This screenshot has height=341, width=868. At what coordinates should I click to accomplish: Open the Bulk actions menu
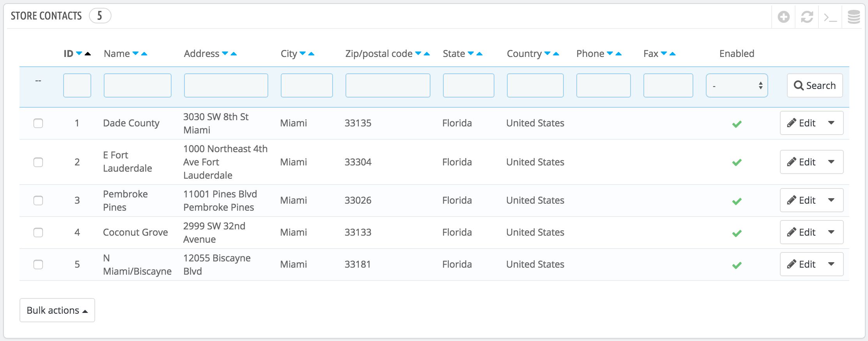[x=57, y=310]
